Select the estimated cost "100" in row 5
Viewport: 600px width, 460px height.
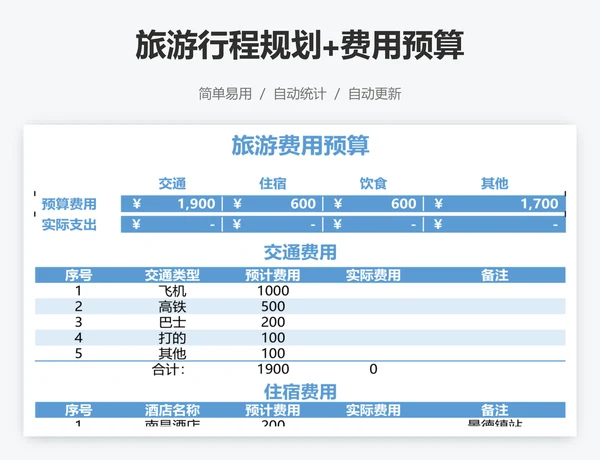point(273,354)
